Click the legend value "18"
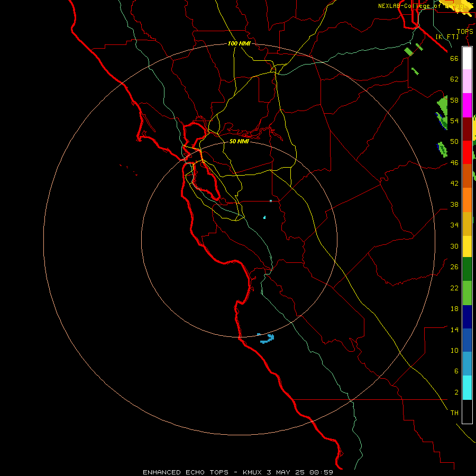This screenshot has width=476, height=476. (454, 309)
